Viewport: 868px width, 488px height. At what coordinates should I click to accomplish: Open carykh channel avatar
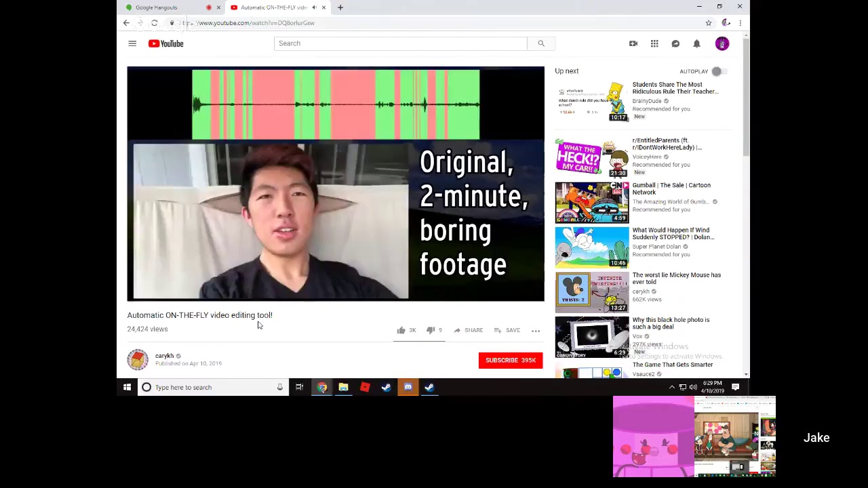tap(138, 360)
